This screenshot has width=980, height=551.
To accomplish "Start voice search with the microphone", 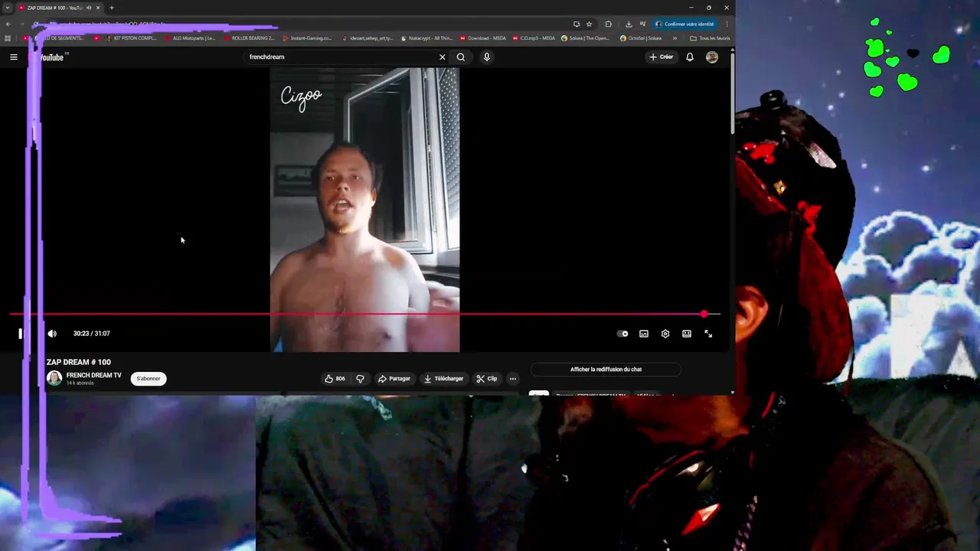I will 486,57.
